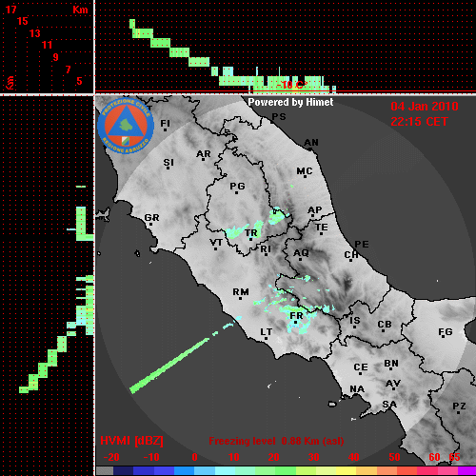Viewport: 476px width, 476px height.
Task: Click the 40 value on the dBZ scale
Action: [354, 457]
